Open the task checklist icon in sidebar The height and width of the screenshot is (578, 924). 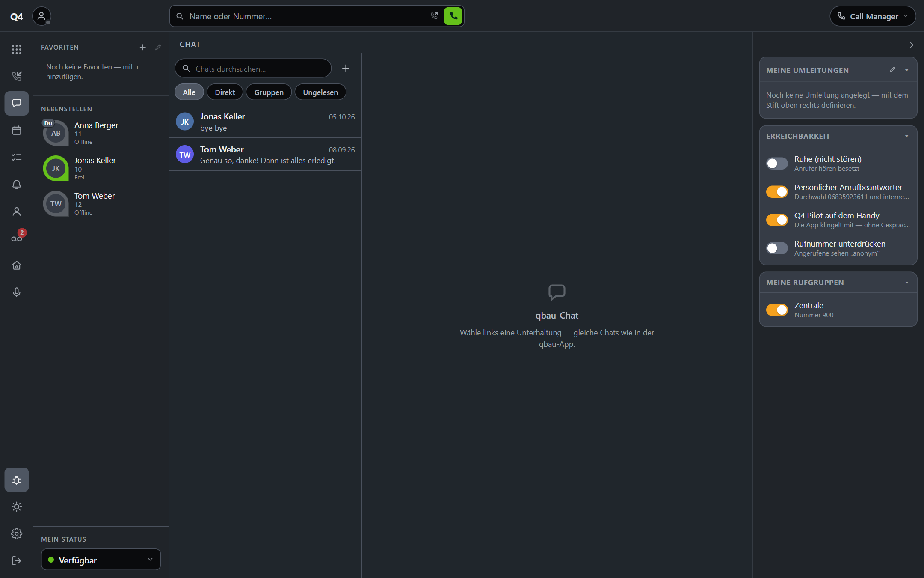pyautogui.click(x=17, y=157)
